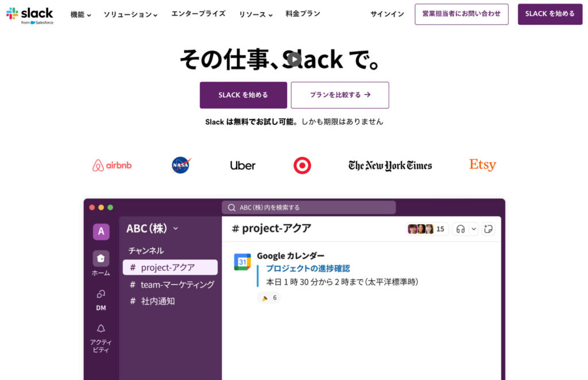Click the Google Calendar app icon

click(242, 262)
